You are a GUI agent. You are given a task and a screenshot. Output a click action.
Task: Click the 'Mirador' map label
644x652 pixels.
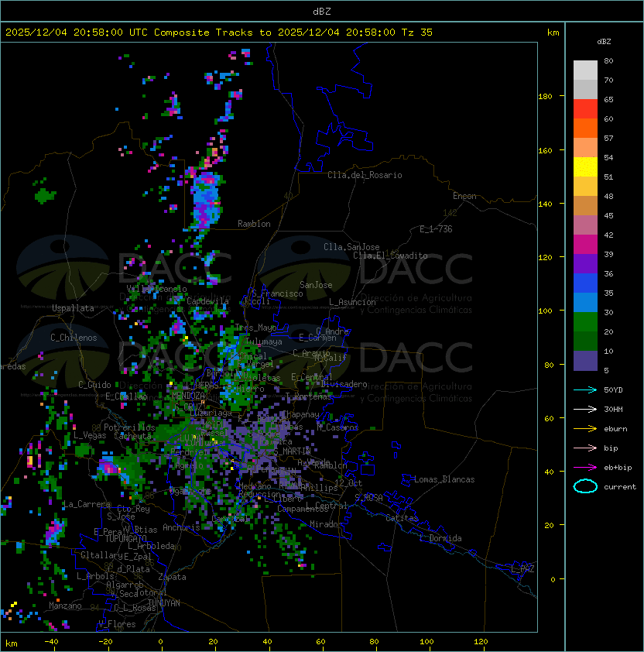(327, 524)
